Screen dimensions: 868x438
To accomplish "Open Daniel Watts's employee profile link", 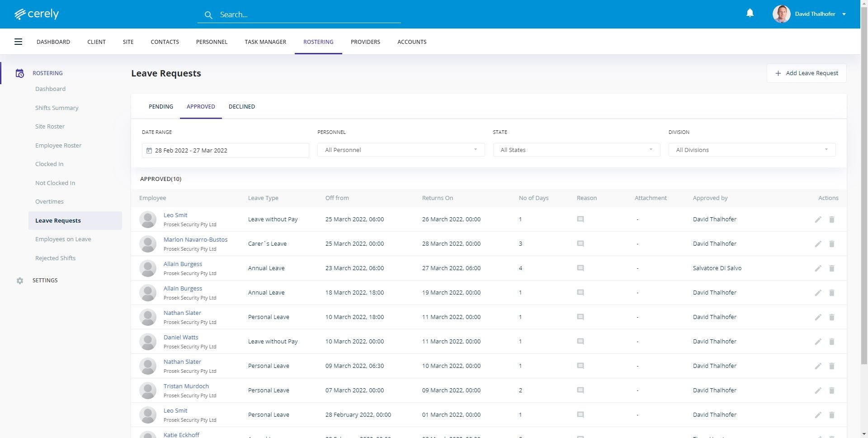I will (181, 337).
